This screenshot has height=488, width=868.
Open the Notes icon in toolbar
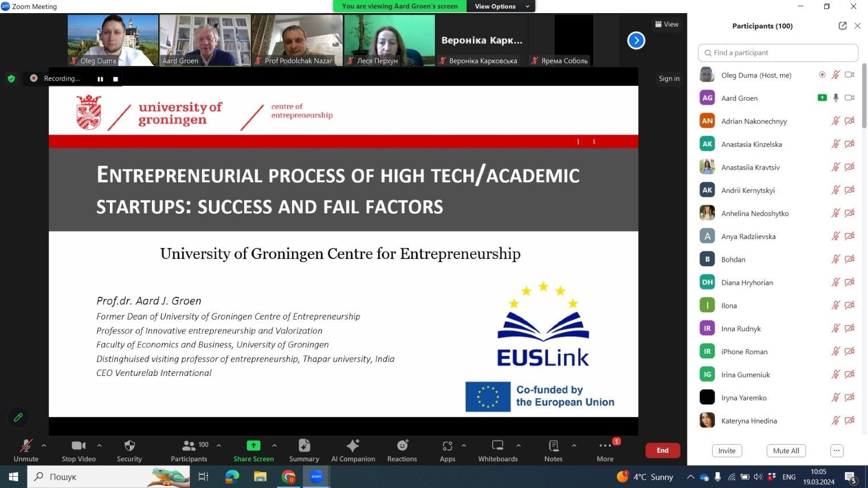click(553, 446)
